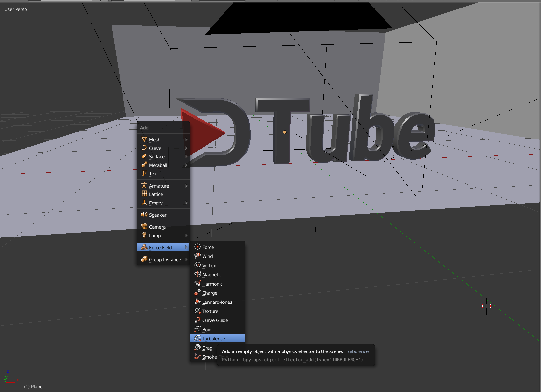Add a Magnetic force field
541x392 pixels.
(218, 275)
